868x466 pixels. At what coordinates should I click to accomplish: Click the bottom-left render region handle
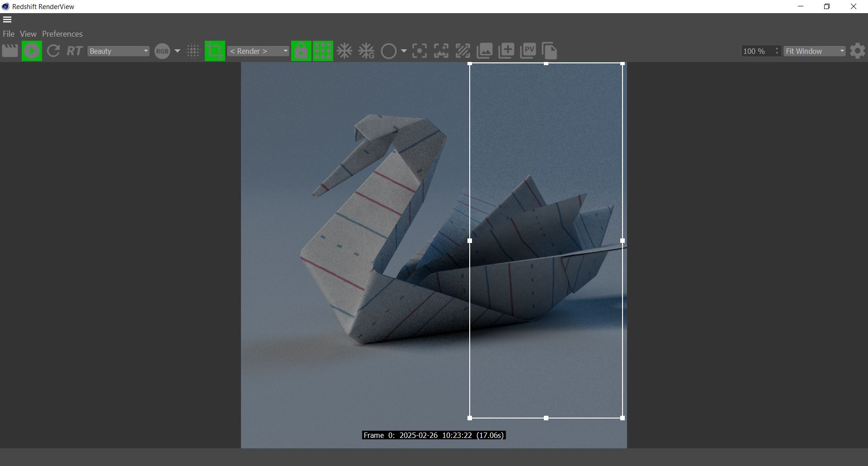pyautogui.click(x=470, y=418)
